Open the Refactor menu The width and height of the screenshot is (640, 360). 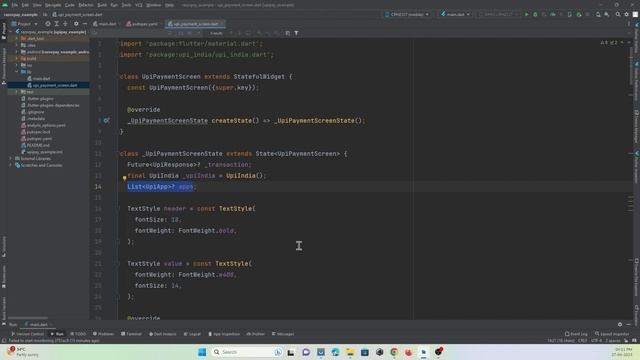pyautogui.click(x=86, y=5)
